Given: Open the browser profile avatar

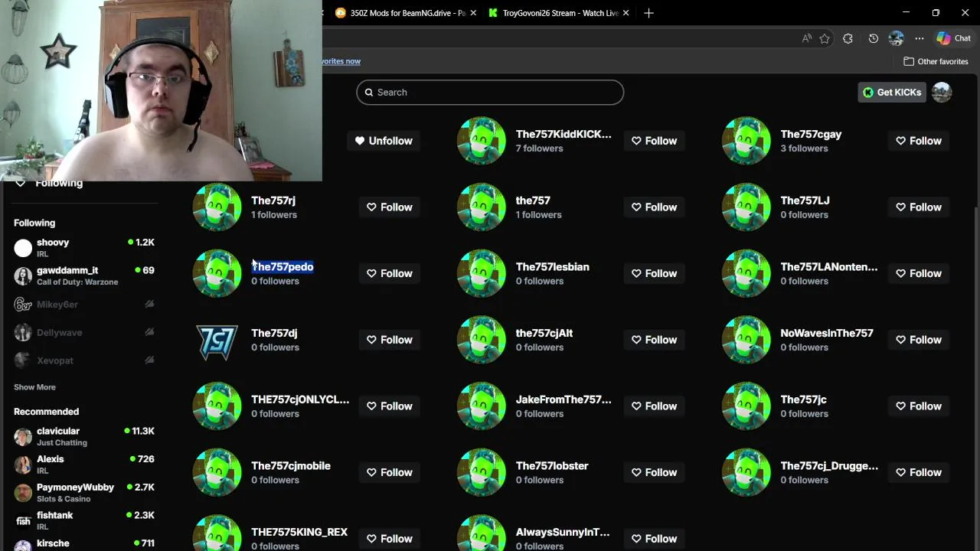Looking at the screenshot, I should tap(897, 38).
